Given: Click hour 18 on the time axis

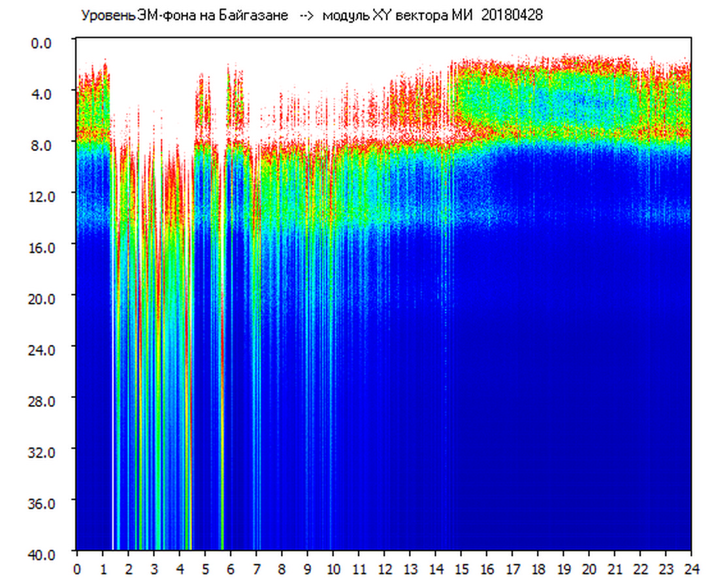Looking at the screenshot, I should click(538, 569).
